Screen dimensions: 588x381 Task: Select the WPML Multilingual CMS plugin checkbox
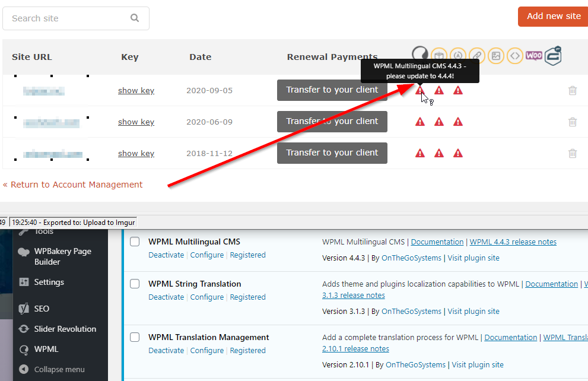tap(135, 242)
